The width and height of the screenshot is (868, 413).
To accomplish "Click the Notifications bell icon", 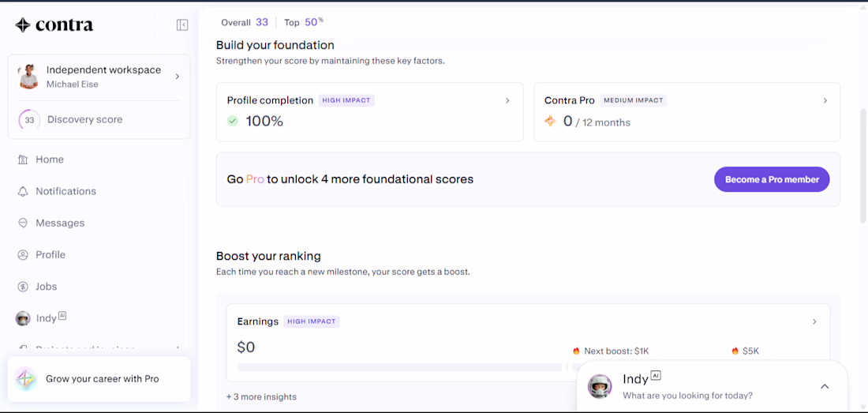I will coord(23,191).
